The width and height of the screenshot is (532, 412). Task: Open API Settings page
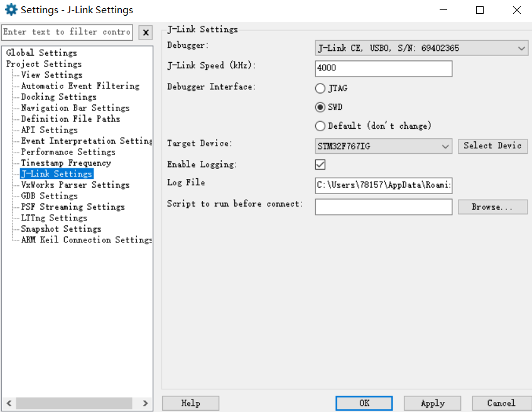point(49,129)
